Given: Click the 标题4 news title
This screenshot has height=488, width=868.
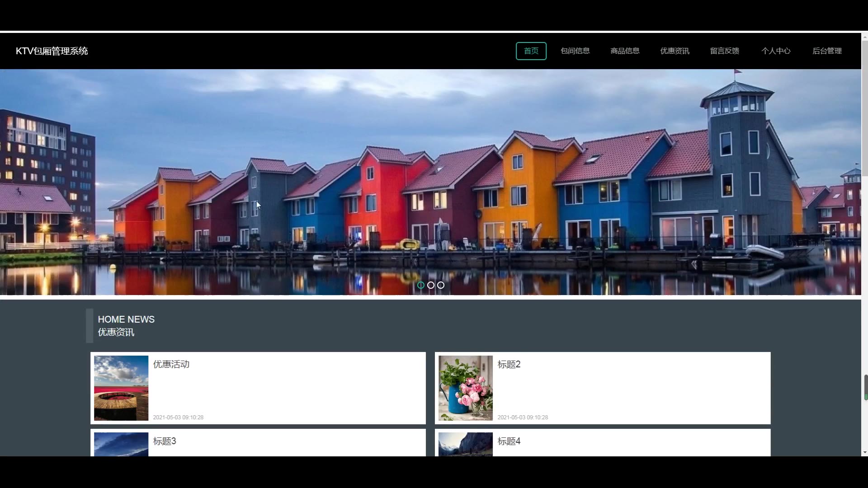Looking at the screenshot, I should pos(509,441).
